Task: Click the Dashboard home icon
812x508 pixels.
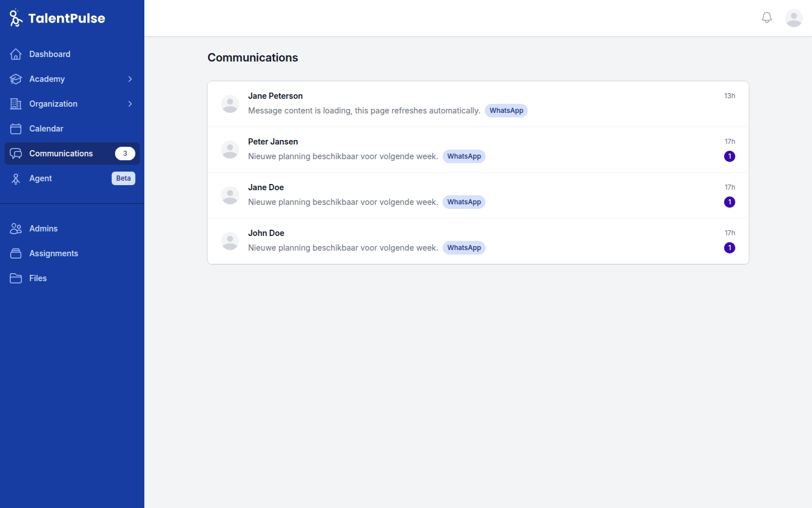Action: coord(16,54)
